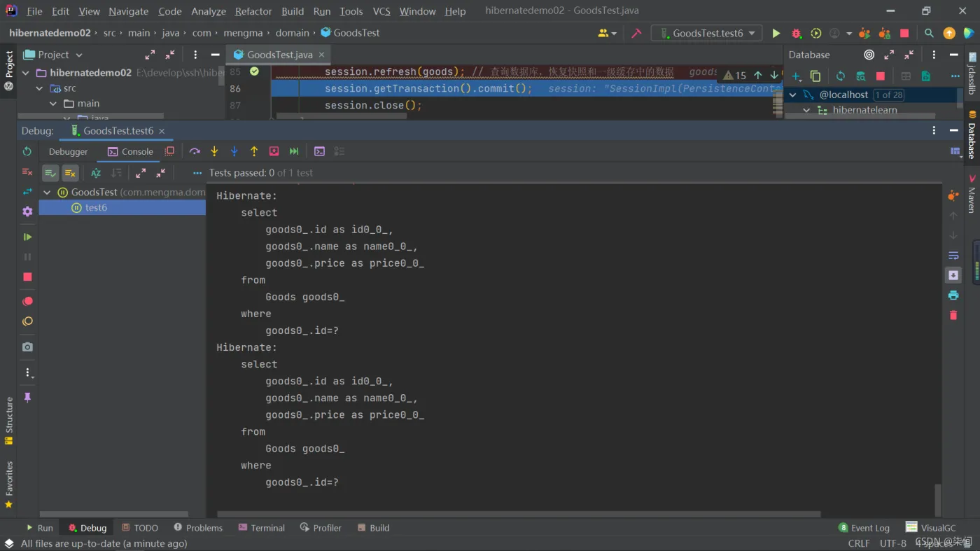Click the orange update arrow icon

[949, 33]
